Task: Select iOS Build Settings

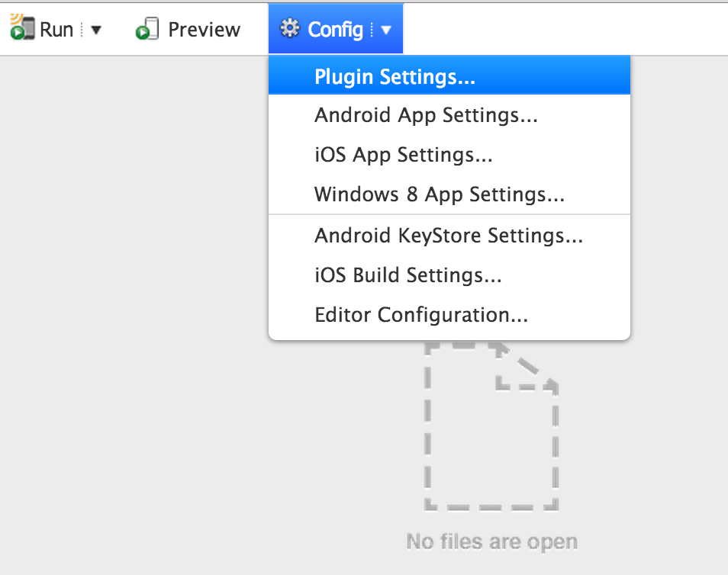Action: [x=407, y=275]
